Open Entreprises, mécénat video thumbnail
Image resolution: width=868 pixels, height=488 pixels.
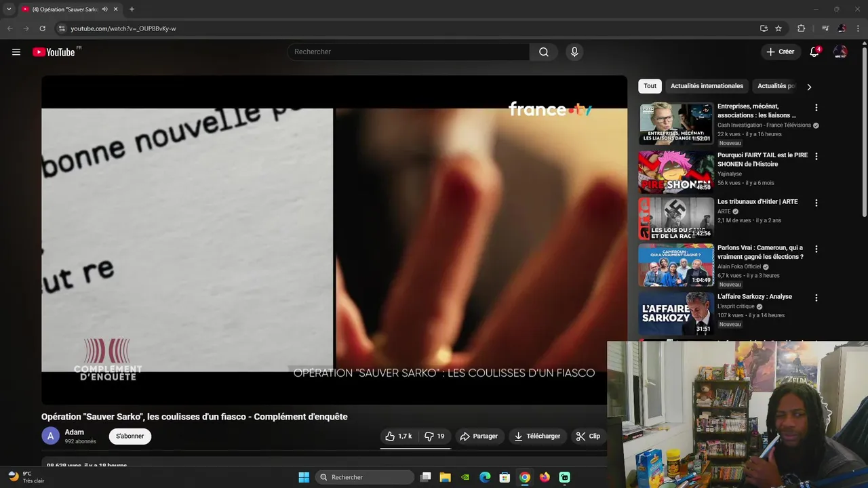coord(676,123)
